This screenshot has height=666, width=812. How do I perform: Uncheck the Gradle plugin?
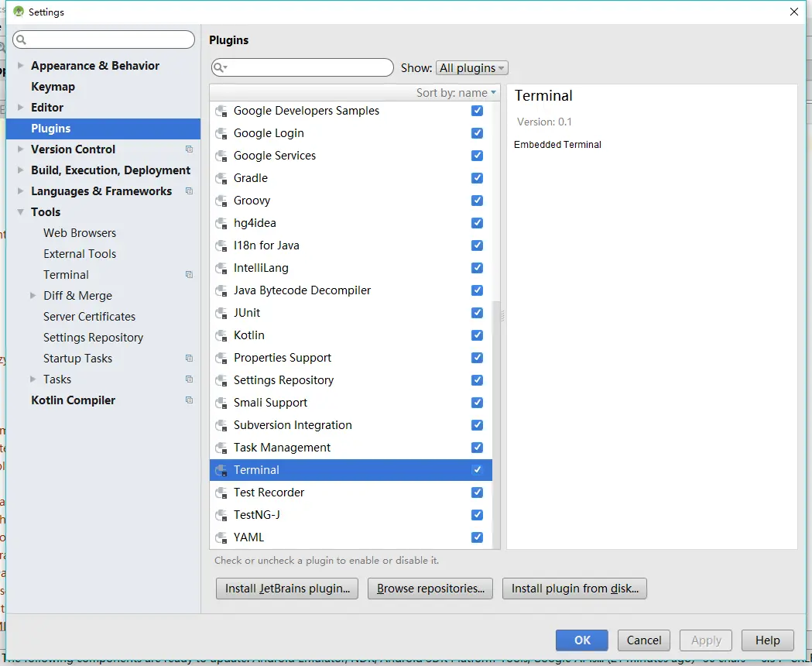(x=477, y=178)
